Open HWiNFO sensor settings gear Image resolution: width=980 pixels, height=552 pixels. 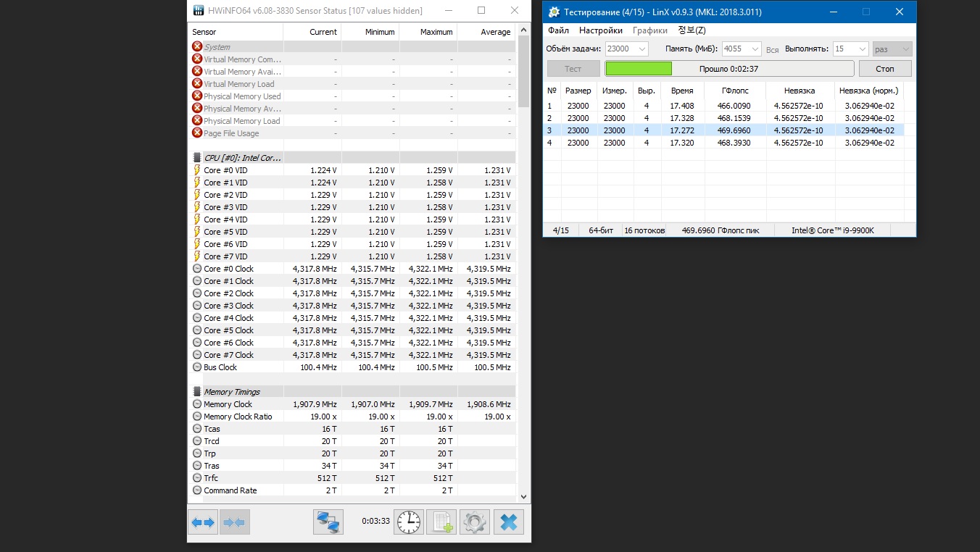click(475, 522)
